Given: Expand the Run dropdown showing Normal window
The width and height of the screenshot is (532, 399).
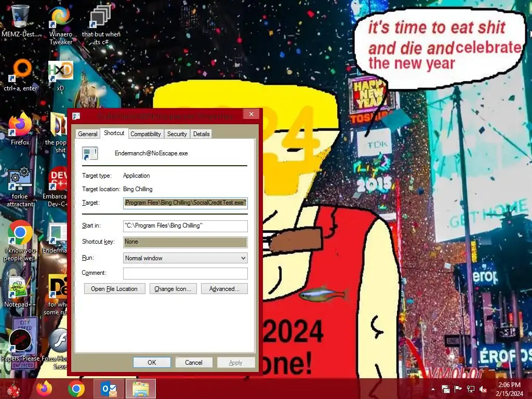Looking at the screenshot, I should click(185, 258).
